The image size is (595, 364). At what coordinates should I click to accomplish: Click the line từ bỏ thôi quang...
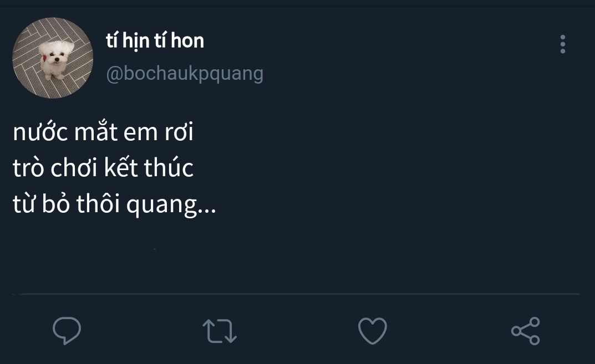click(x=114, y=204)
